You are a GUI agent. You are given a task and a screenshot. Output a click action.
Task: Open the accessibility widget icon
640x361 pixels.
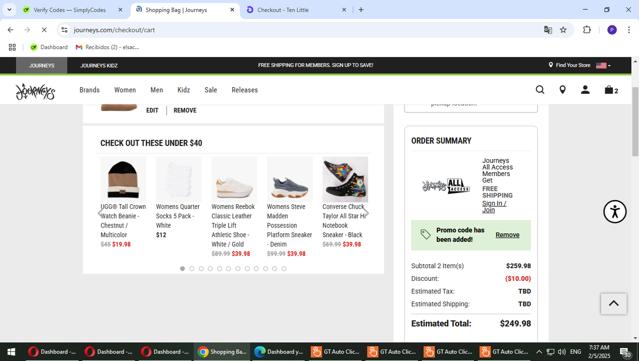coord(615,212)
